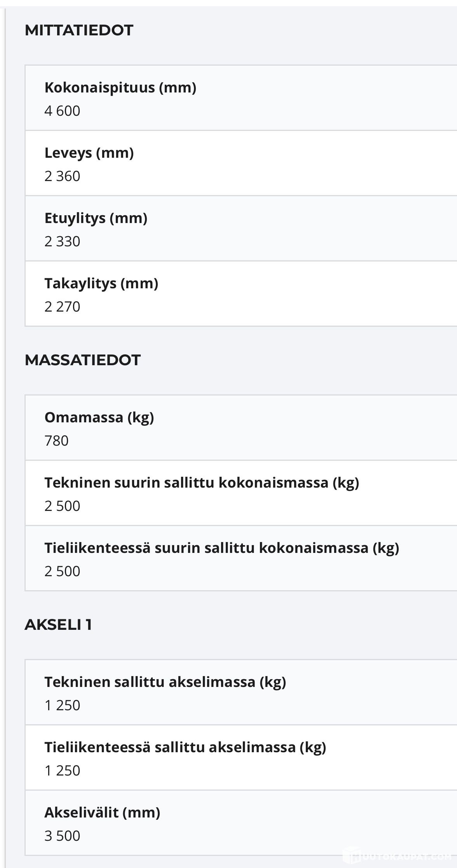
Task: Click Tekninen sallittu akselimassa (kg) label
Action: point(165,682)
